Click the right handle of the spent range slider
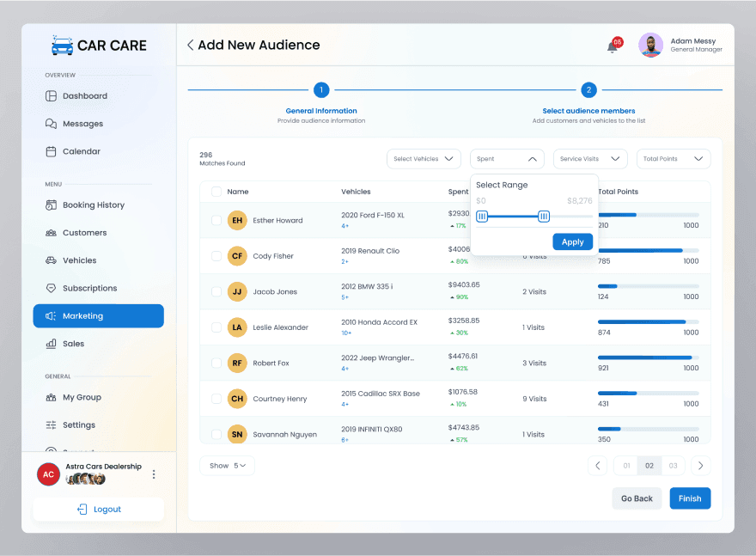 tap(543, 217)
